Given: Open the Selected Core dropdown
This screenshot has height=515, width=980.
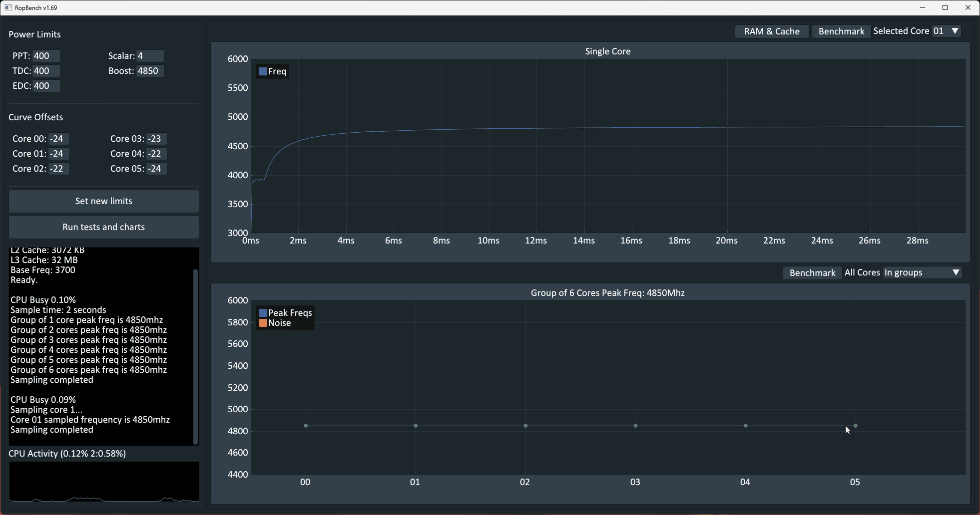Looking at the screenshot, I should click(947, 31).
